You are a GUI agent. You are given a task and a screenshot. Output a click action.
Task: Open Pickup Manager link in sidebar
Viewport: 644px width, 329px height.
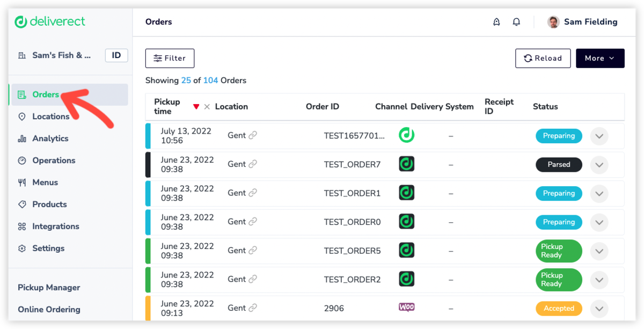coord(49,288)
